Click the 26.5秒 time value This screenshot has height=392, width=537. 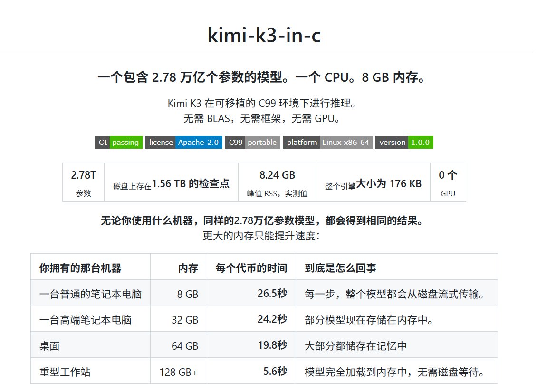coord(272,293)
